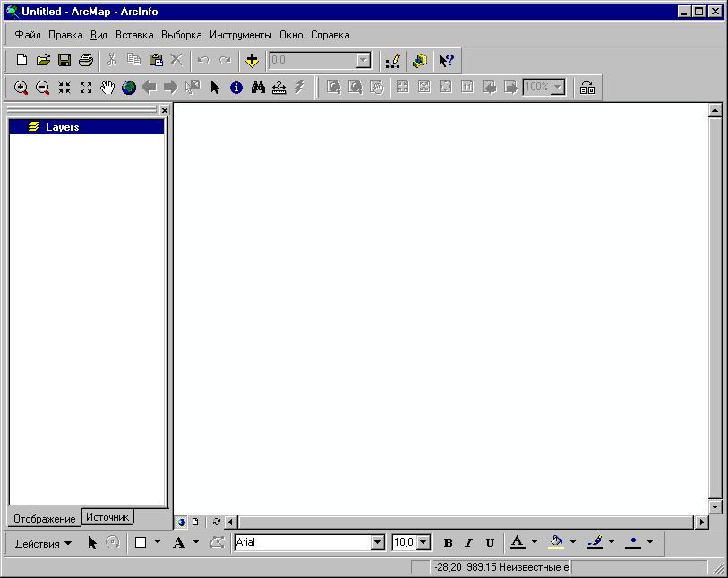Select the Pan hand tool
Image resolution: width=728 pixels, height=578 pixels.
coord(107,87)
